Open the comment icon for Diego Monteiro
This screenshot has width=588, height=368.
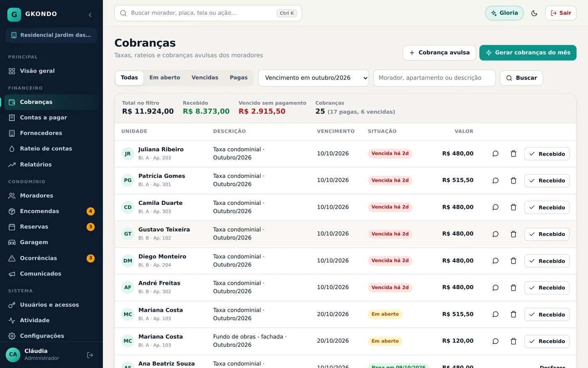(x=496, y=261)
